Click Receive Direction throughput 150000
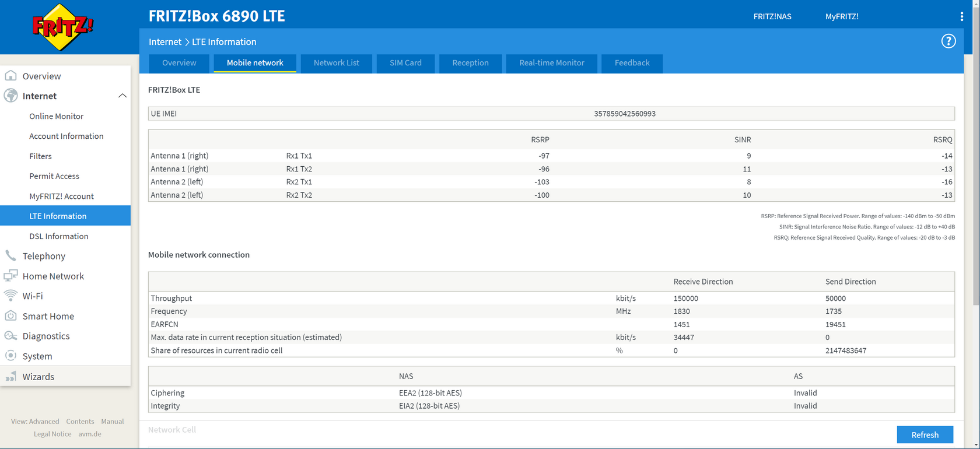 coord(686,299)
